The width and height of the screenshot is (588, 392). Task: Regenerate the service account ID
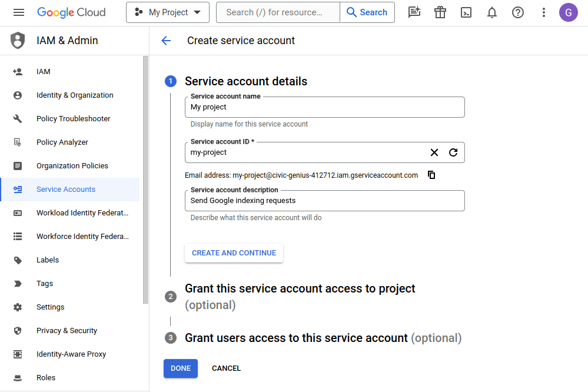click(453, 152)
